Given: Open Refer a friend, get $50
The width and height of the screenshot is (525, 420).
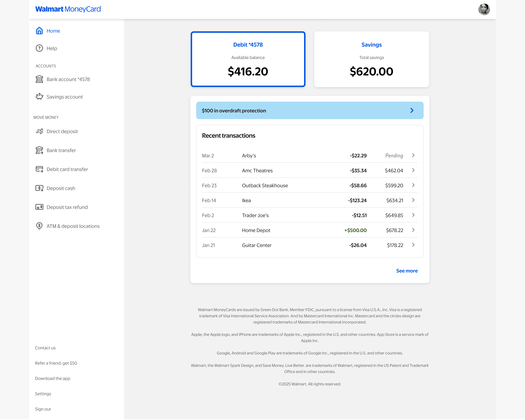Looking at the screenshot, I should 56,363.
